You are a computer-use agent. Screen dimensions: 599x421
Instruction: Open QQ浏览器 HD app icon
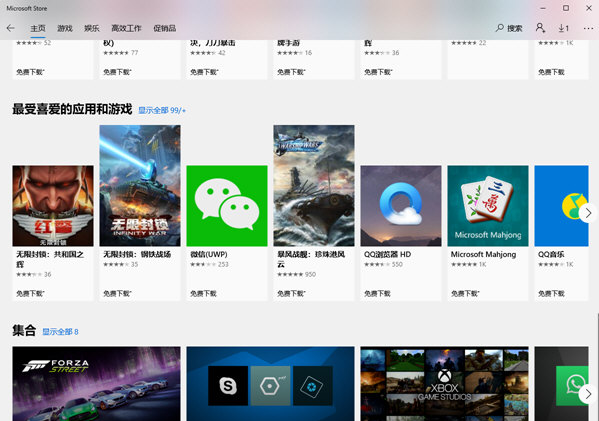click(x=401, y=206)
